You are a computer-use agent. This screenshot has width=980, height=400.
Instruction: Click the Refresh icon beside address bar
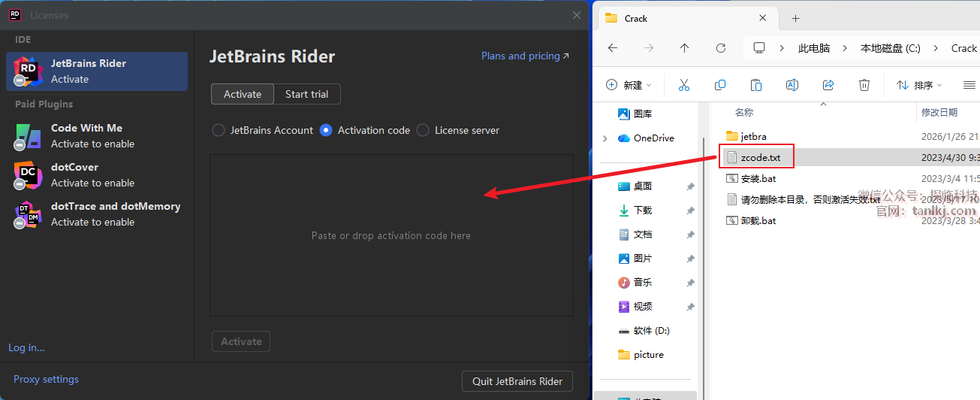click(x=721, y=48)
